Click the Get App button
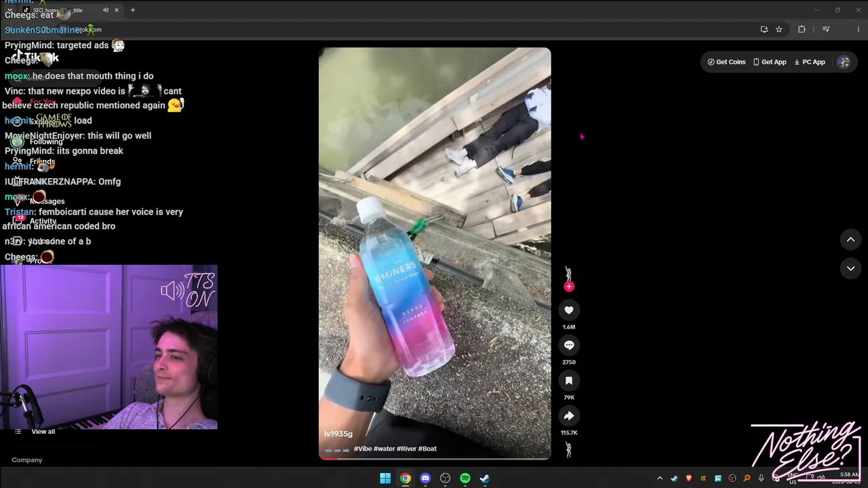This screenshot has width=868, height=488. click(x=770, y=62)
